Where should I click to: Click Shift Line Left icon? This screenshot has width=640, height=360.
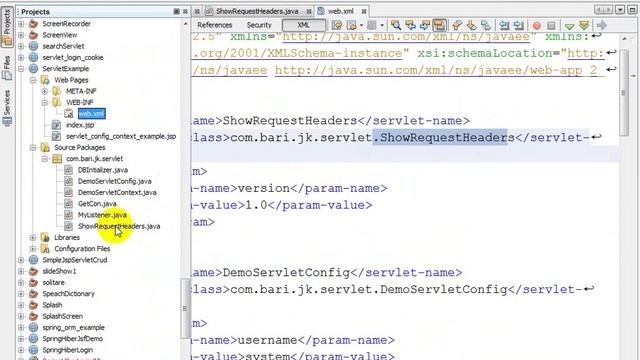504,25
